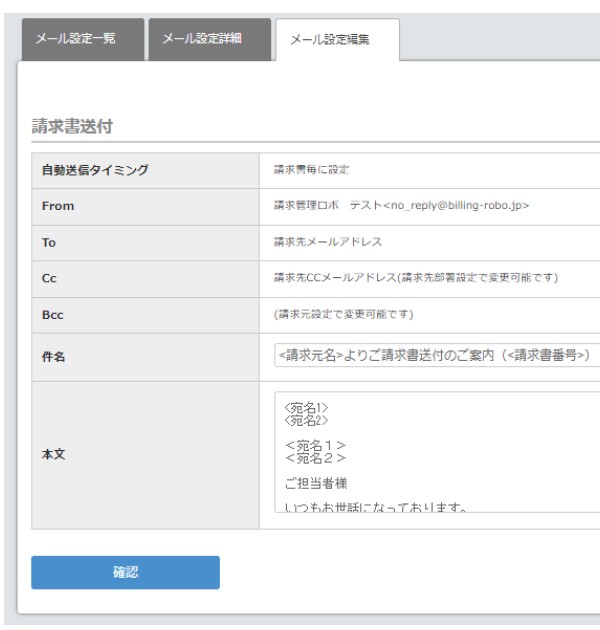Click the 確認 button
The image size is (600, 630).
click(x=125, y=572)
